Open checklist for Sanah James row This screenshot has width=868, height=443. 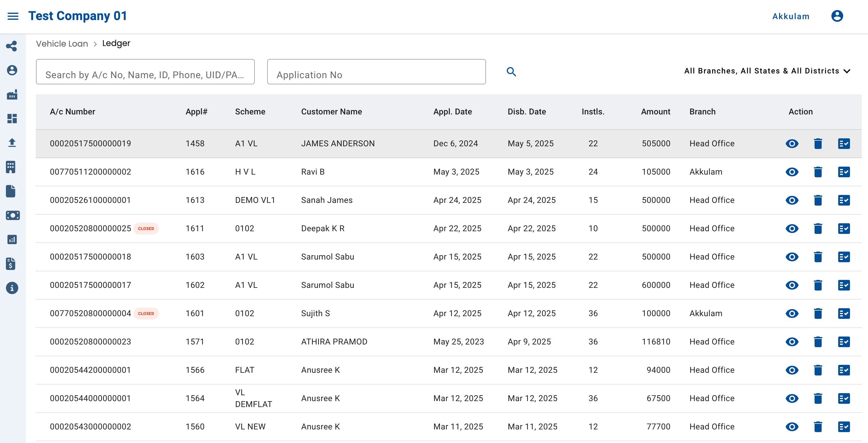click(844, 200)
